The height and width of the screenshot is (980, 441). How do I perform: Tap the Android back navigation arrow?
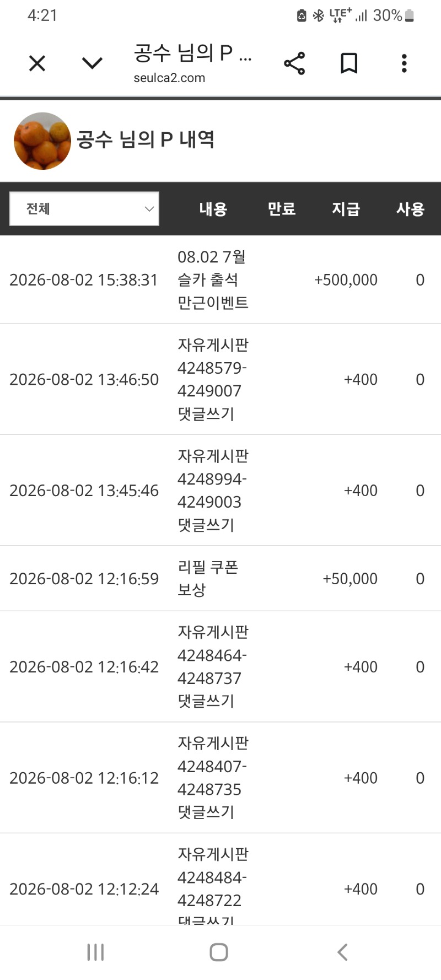tap(342, 952)
